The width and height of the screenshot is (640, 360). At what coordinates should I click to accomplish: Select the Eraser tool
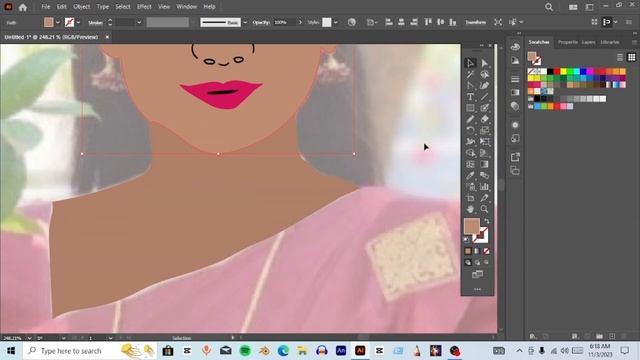[484, 119]
